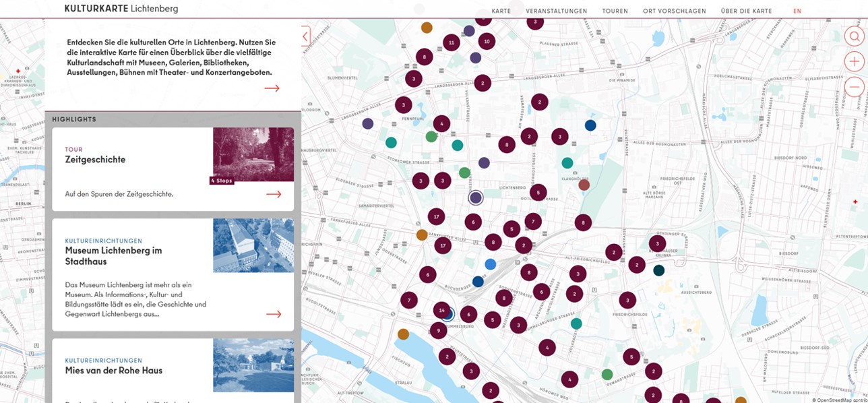Click the Kulturkarte Lichtenberg logo
The width and height of the screenshot is (868, 403).
121,9
